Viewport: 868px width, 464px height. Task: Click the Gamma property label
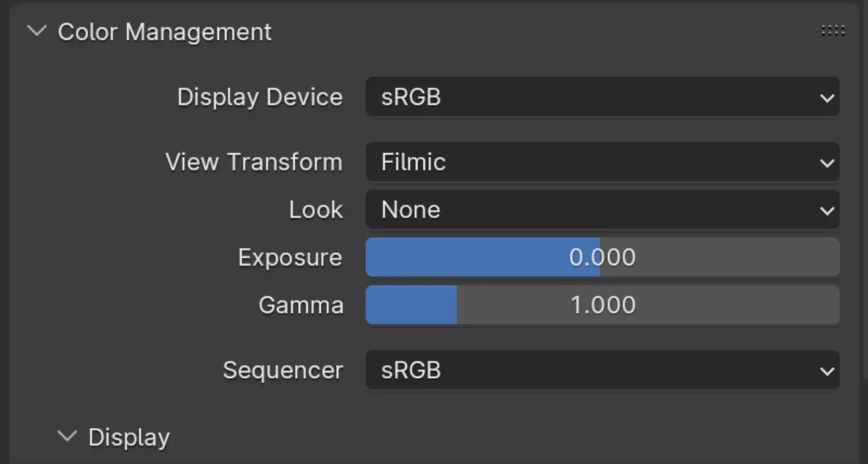(x=301, y=305)
